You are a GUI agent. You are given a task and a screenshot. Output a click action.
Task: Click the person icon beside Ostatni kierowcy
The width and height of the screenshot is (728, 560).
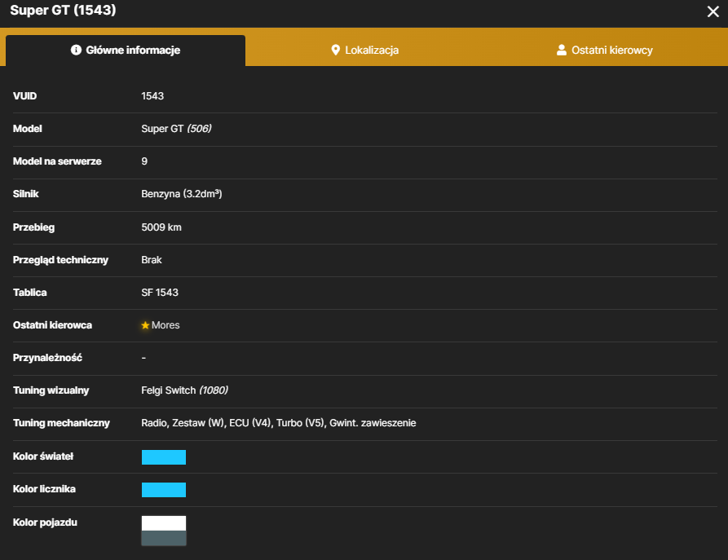point(562,51)
